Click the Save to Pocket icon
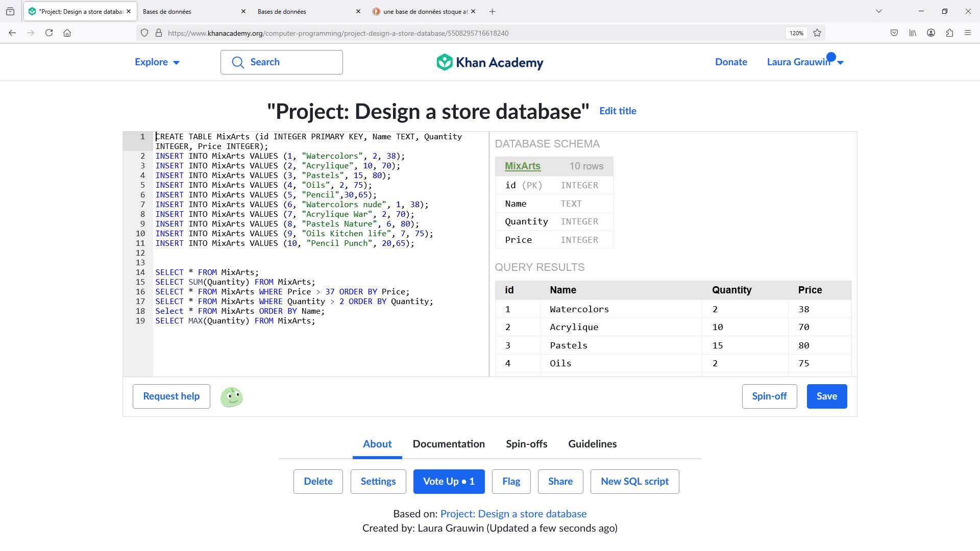This screenshot has width=980, height=551. click(x=894, y=33)
